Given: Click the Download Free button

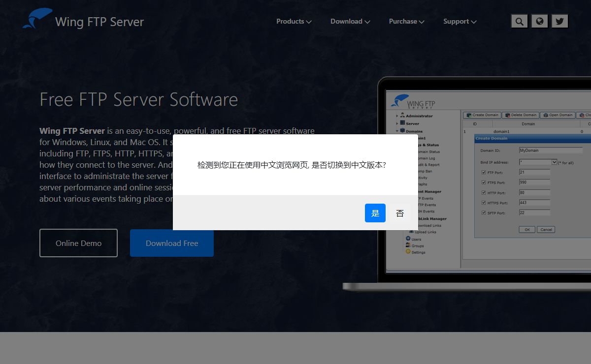Looking at the screenshot, I should coord(172,243).
